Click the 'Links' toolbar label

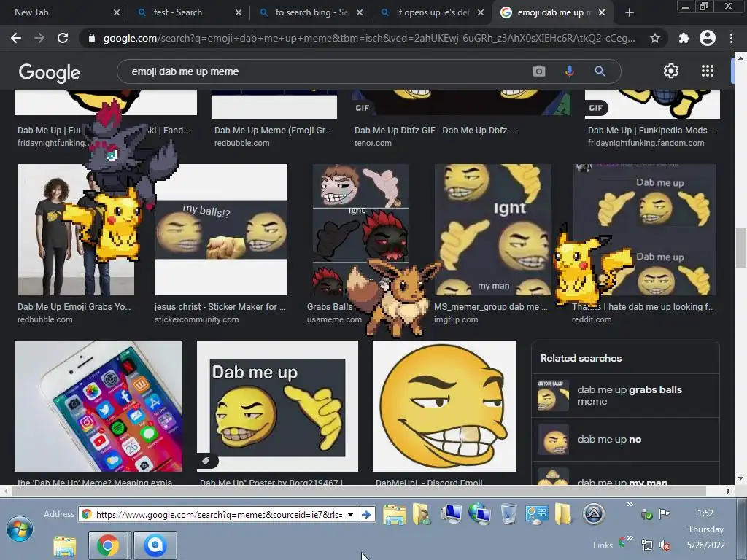point(603,545)
